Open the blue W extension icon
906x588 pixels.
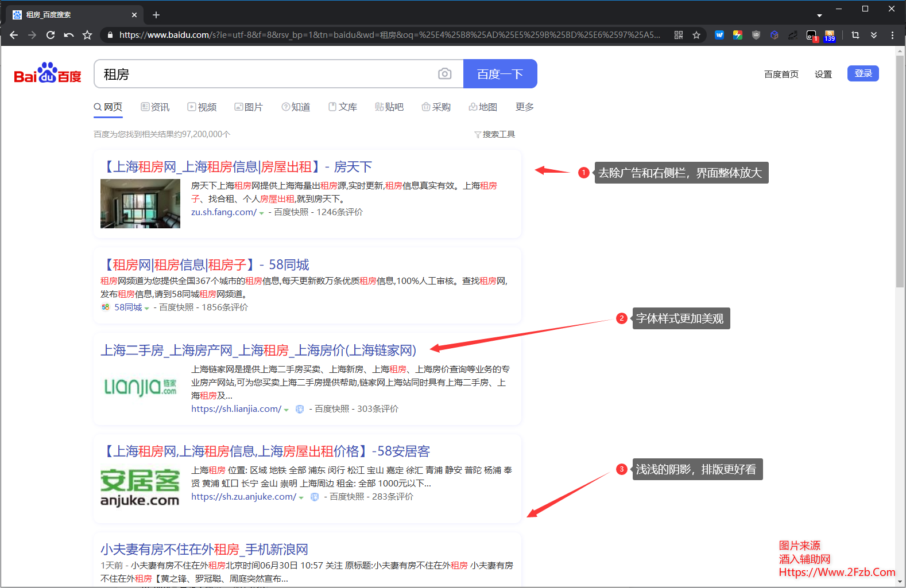[719, 35]
